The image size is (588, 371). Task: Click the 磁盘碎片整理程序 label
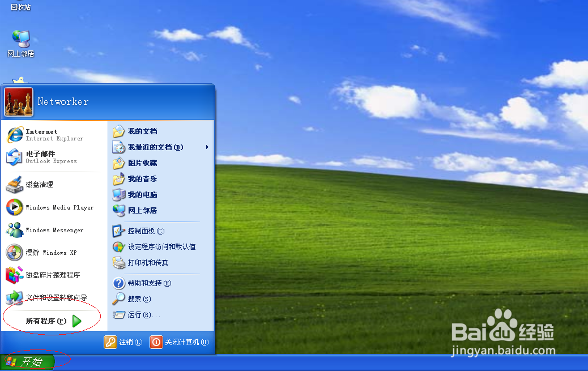click(53, 275)
